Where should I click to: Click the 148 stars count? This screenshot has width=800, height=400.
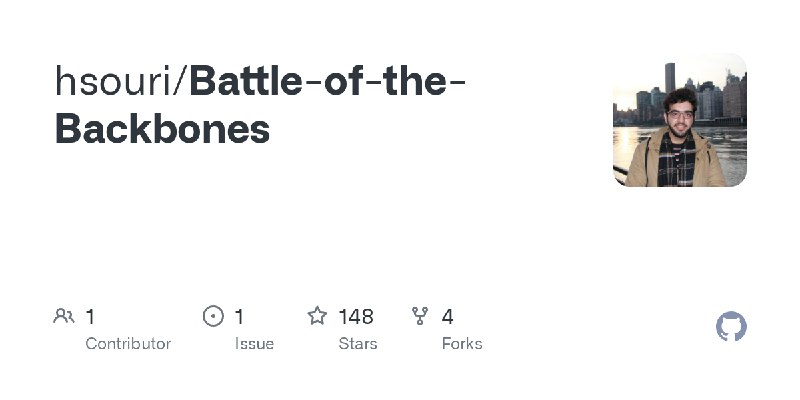tap(356, 317)
